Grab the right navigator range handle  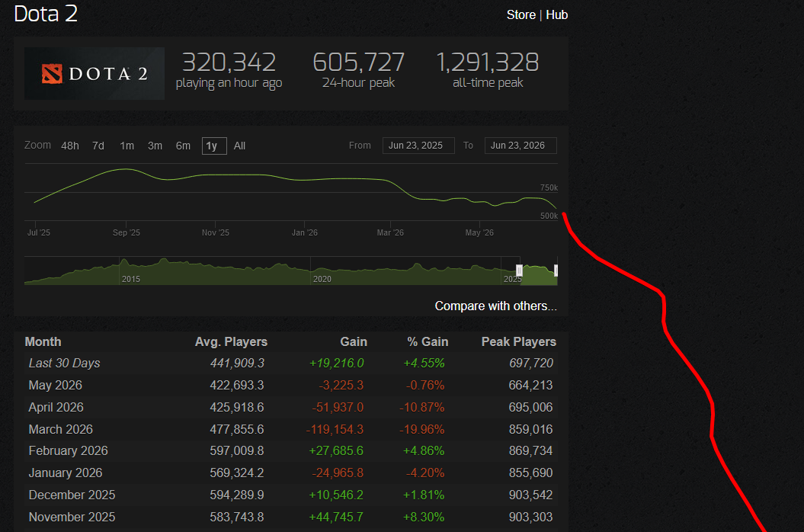point(556,271)
